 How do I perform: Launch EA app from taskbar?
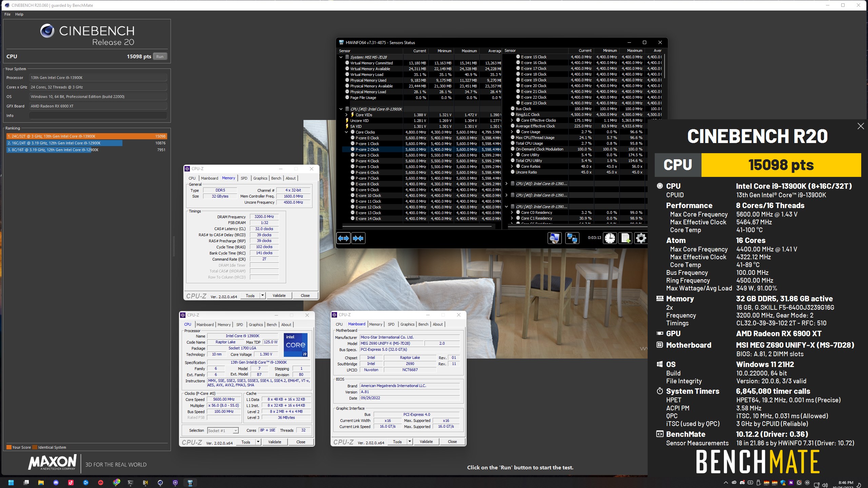point(101,483)
